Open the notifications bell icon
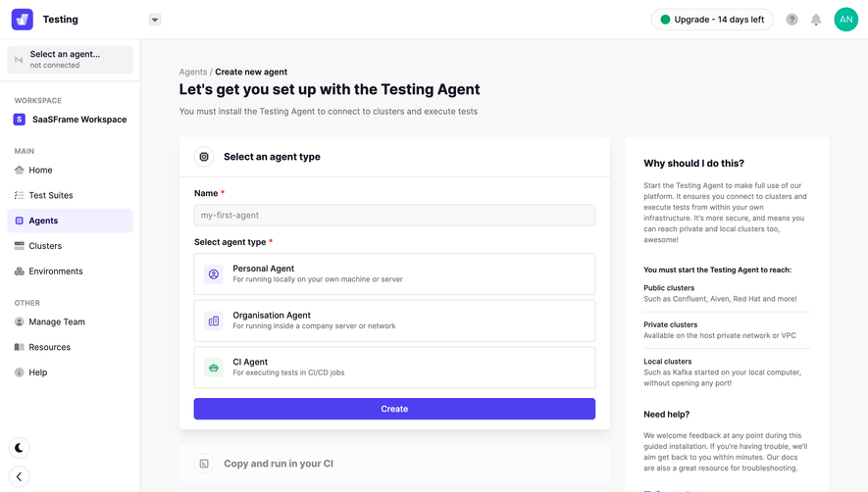 (816, 20)
